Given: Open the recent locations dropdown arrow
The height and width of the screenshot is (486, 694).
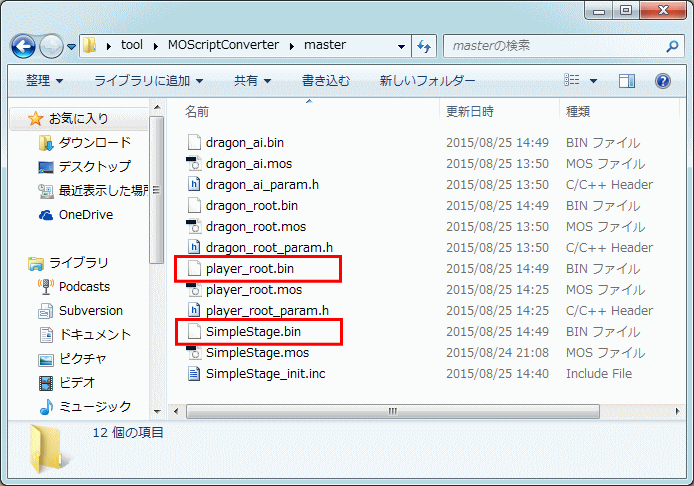Looking at the screenshot, I should click(72, 46).
